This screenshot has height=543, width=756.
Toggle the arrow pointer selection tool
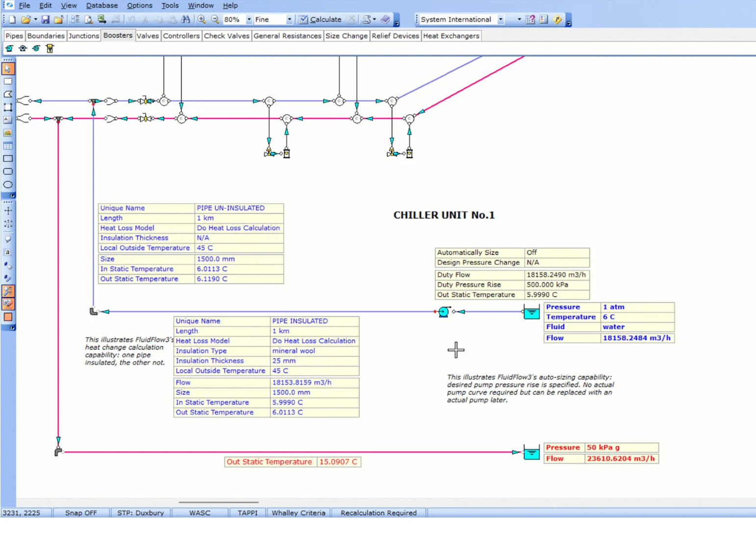click(x=8, y=69)
